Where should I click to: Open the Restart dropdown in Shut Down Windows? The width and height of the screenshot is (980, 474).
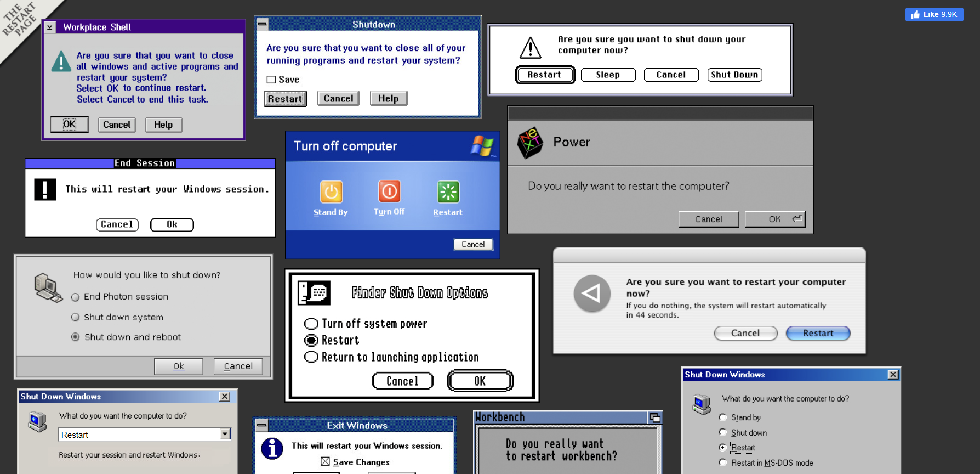225,434
